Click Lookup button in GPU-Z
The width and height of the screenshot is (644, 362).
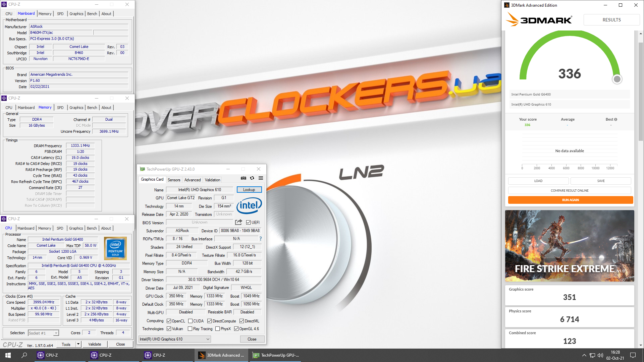249,190
